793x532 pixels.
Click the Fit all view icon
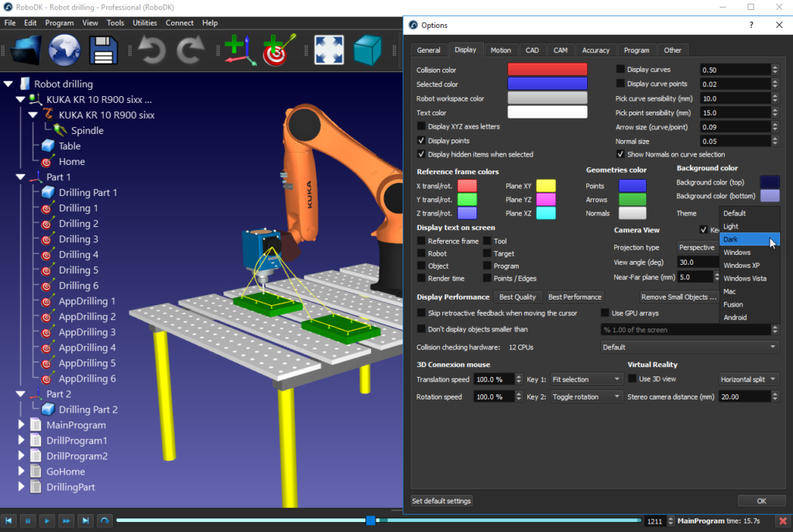click(328, 51)
